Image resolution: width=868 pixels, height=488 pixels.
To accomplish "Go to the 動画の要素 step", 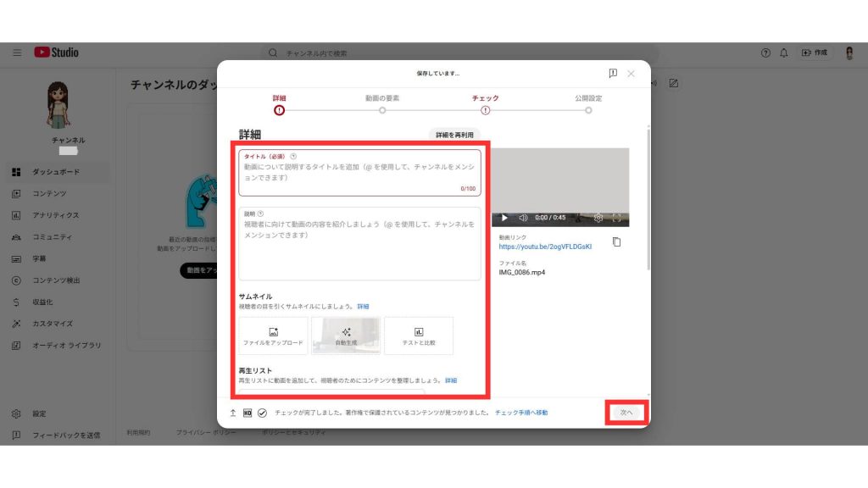I will [x=382, y=109].
